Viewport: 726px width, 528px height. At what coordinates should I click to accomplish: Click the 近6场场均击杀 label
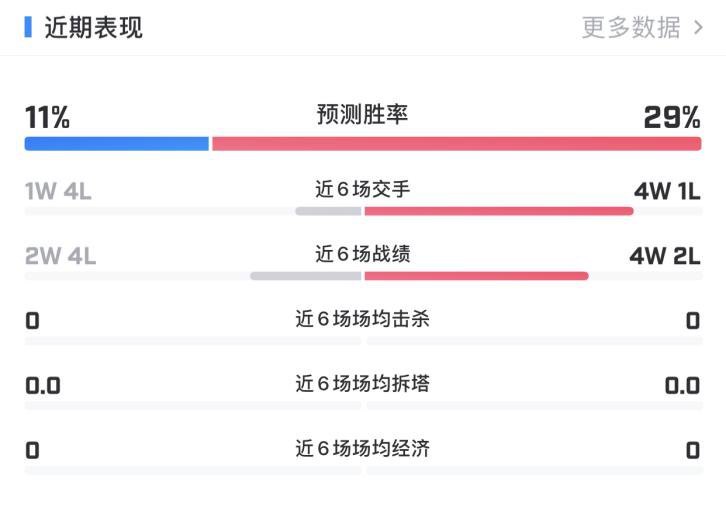363,319
